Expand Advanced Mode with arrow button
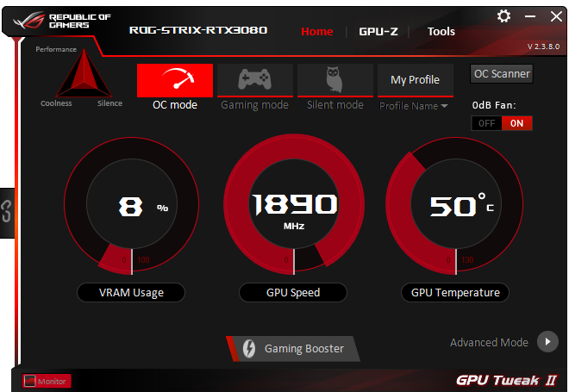This screenshot has width=569, height=392. point(547,341)
